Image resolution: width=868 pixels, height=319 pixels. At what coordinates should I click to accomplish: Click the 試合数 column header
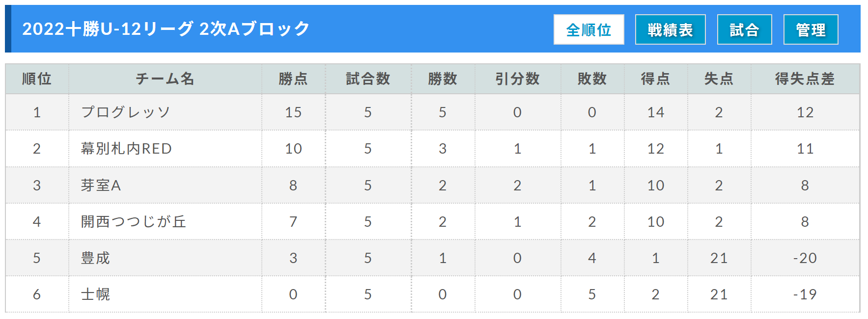coord(368,79)
